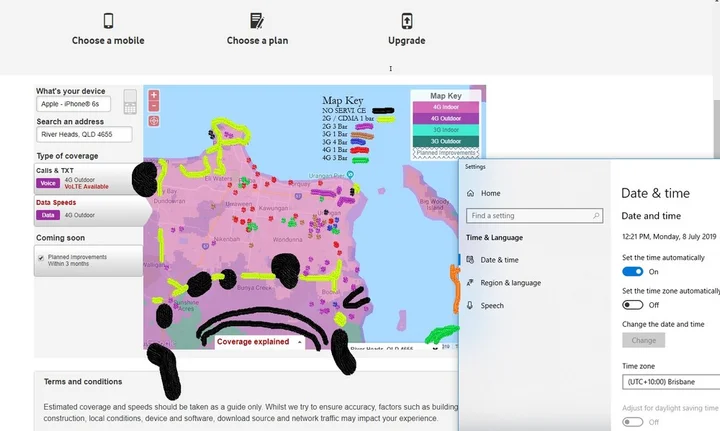Open the Time zone dropdown
Screen dimensions: 720x431
coord(670,382)
